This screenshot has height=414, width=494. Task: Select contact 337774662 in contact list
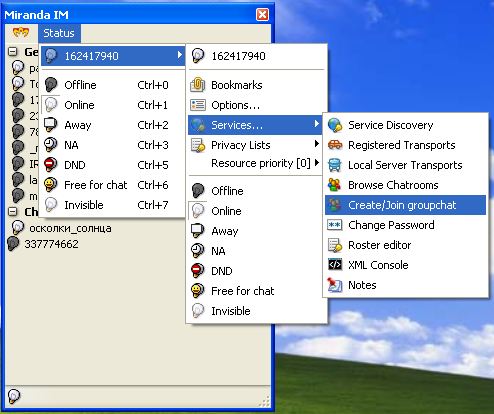51,244
